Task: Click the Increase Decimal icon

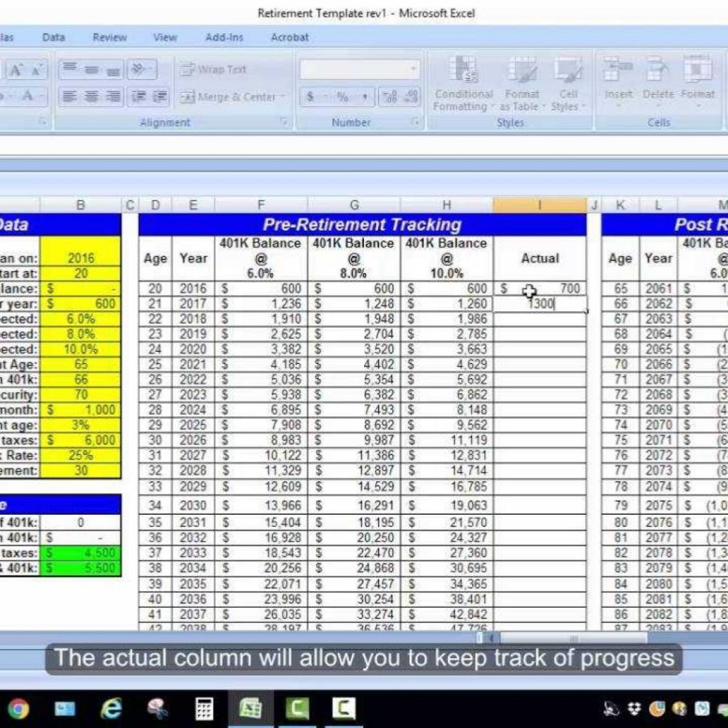Action: point(389,97)
